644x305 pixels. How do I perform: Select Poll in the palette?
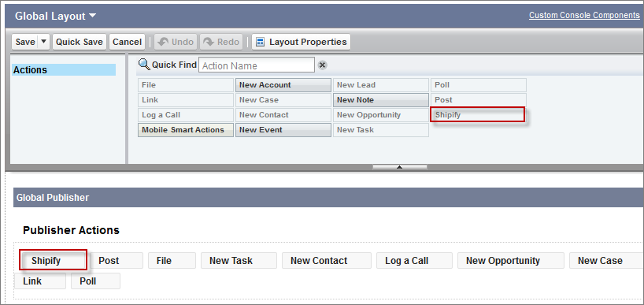(x=479, y=85)
